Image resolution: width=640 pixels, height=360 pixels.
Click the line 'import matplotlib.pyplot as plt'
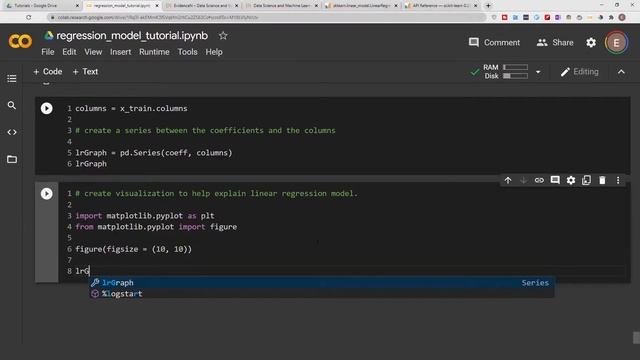pyautogui.click(x=145, y=216)
